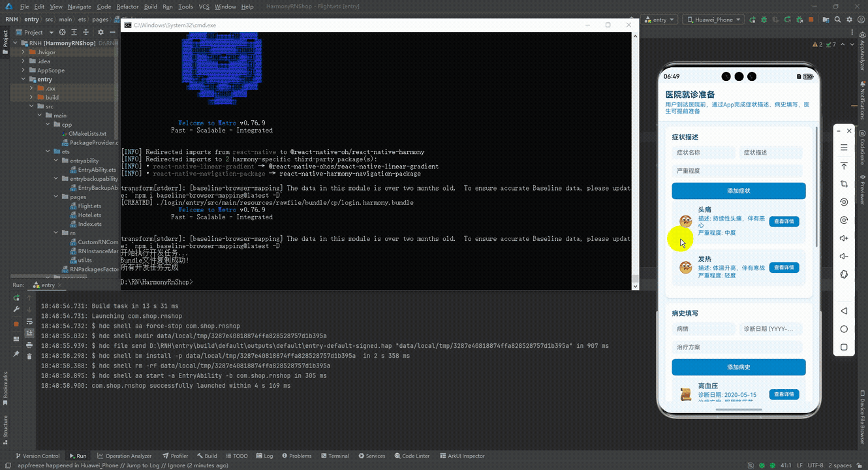Viewport: 868px width, 470px height.
Task: Focus the 症状名称 input field
Action: pyautogui.click(x=704, y=153)
